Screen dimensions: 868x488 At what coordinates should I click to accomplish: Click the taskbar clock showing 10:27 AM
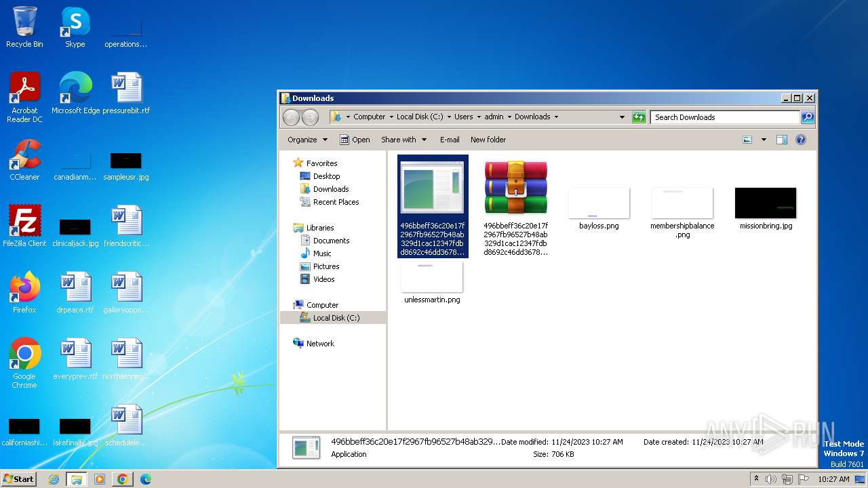pos(833,479)
